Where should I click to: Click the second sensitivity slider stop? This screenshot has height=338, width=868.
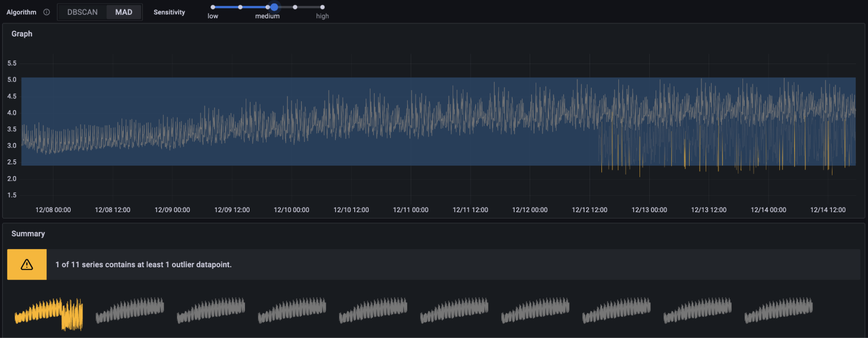click(x=240, y=7)
